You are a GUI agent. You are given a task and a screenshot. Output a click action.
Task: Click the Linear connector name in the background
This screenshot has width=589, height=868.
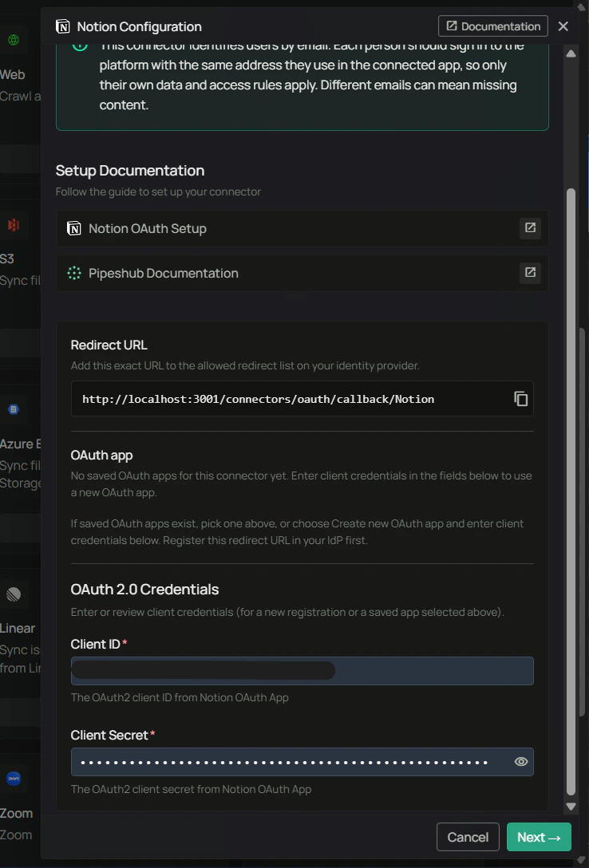(18, 629)
